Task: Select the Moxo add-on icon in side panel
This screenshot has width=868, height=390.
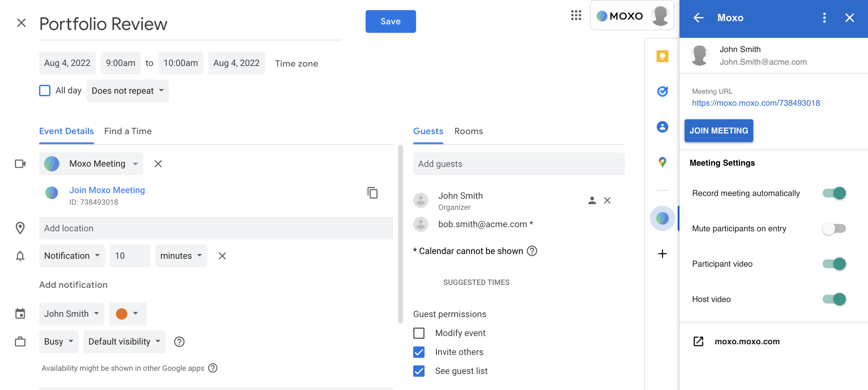Action: coord(662,218)
